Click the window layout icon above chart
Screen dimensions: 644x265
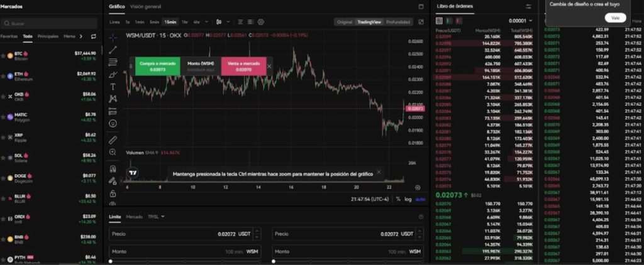pos(421,6)
